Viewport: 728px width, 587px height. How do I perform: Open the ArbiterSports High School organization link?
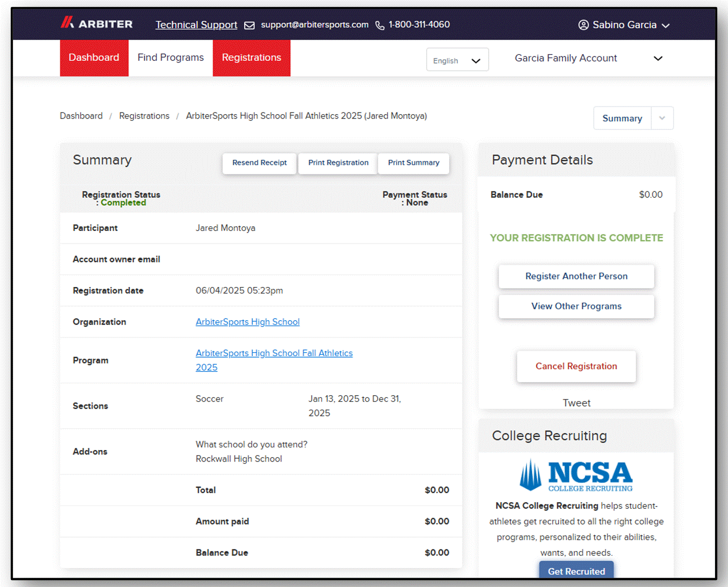coord(247,322)
